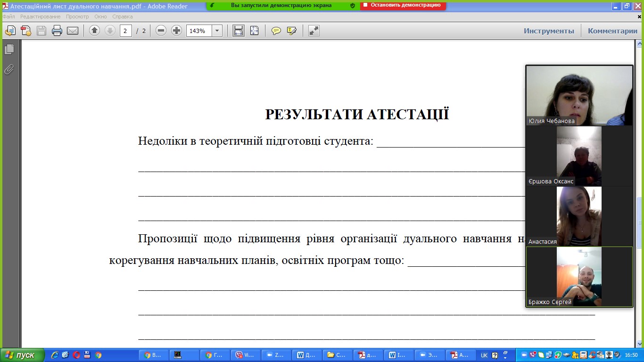The width and height of the screenshot is (644, 362).
Task: Open the attachments paperclip panel
Action: pyautogui.click(x=9, y=70)
